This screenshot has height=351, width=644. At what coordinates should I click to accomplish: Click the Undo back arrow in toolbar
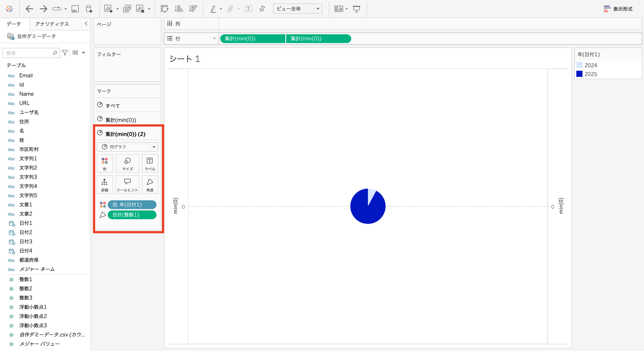pos(29,9)
